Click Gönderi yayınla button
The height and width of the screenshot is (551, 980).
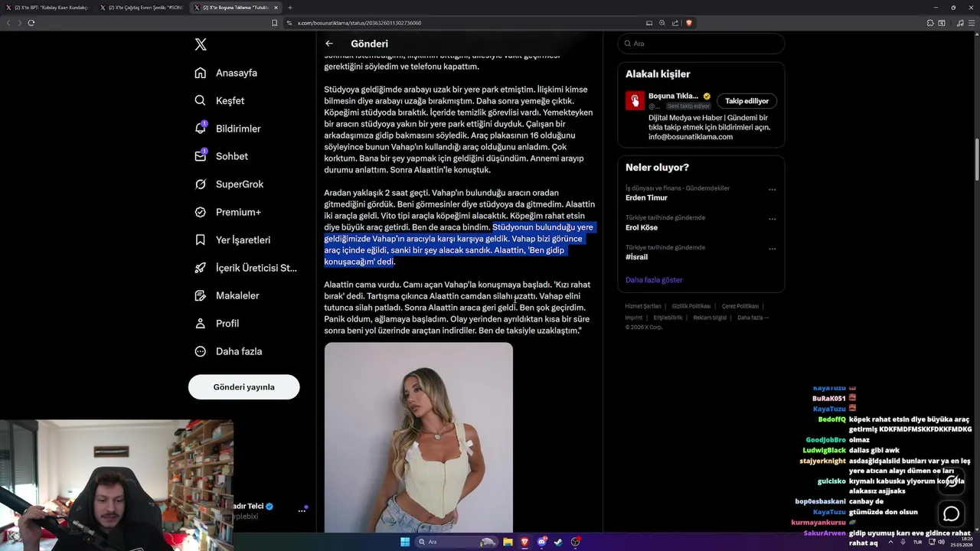(243, 386)
